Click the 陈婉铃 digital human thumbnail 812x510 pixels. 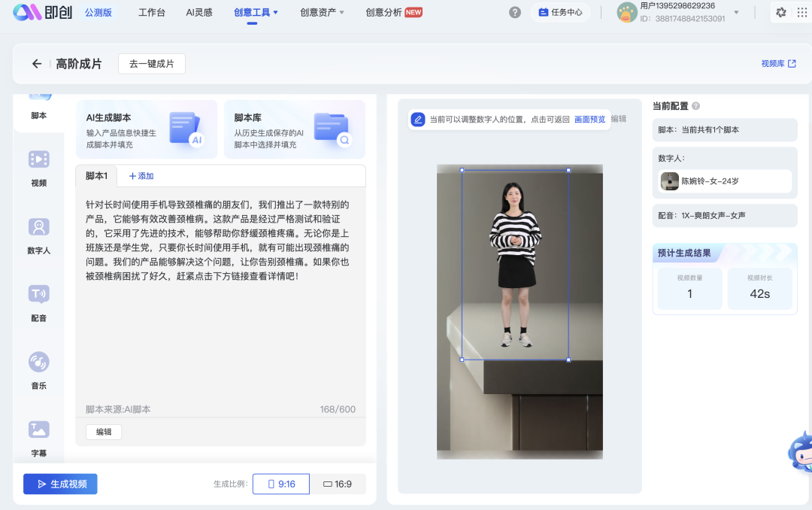coord(671,181)
